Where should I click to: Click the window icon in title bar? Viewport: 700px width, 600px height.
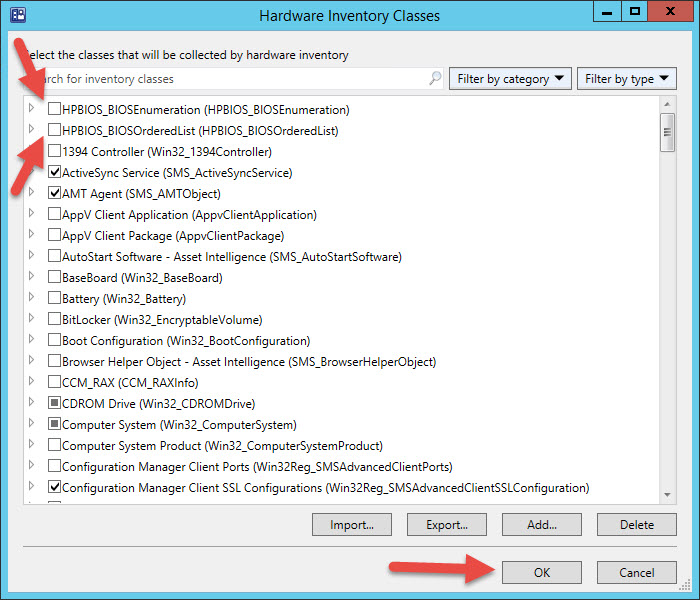(17, 15)
